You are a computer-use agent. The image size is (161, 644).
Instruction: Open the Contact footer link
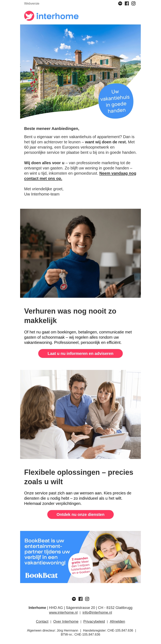[x=42, y=622]
